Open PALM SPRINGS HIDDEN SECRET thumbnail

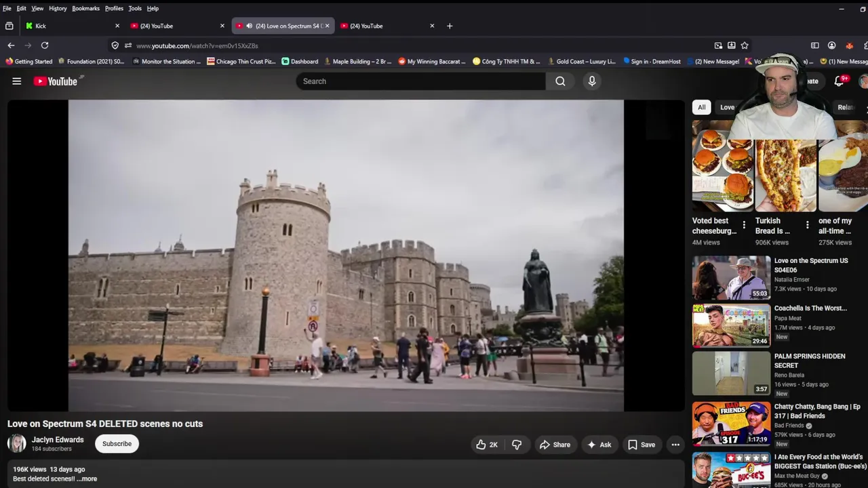731,373
